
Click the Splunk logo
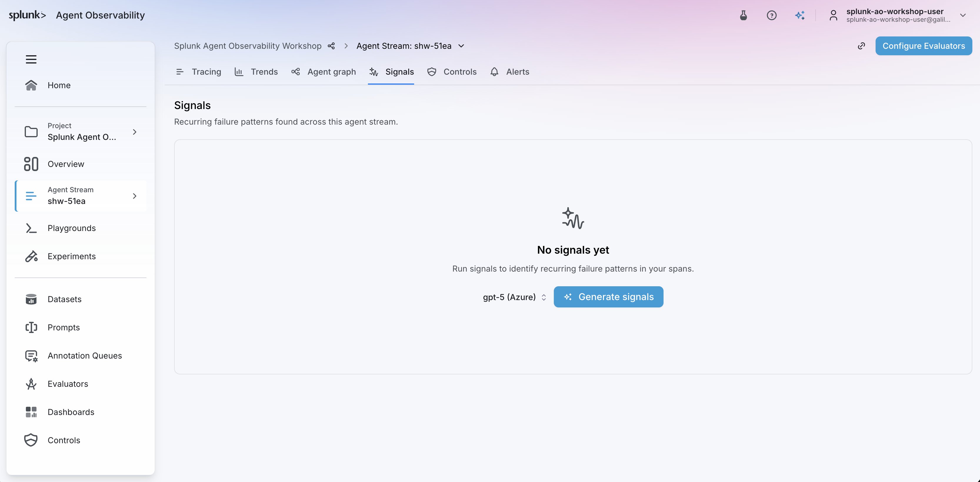[x=27, y=15]
